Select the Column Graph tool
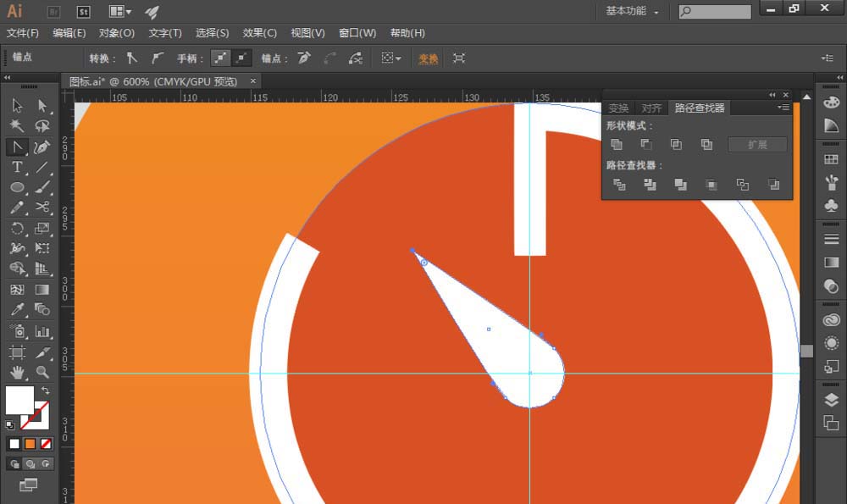The image size is (847, 504). pyautogui.click(x=42, y=330)
